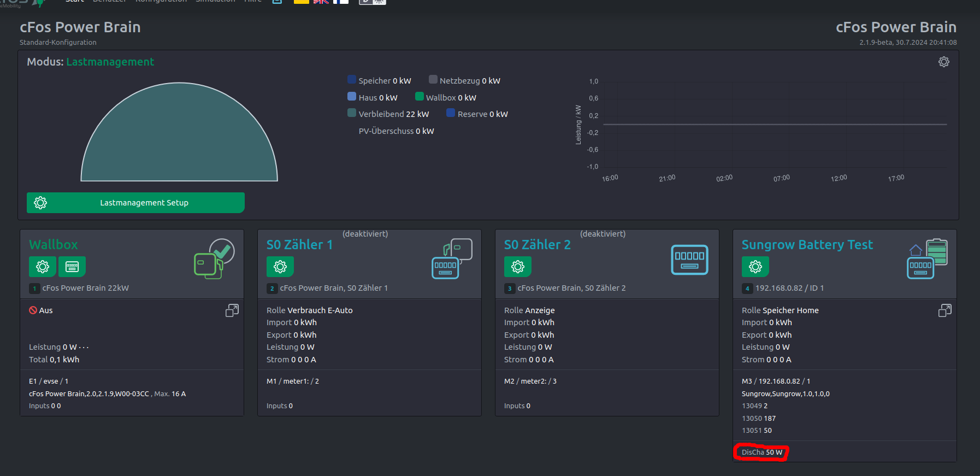Click the register value '13050 187'
Image resolution: width=980 pixels, height=476 pixels.
click(x=759, y=419)
